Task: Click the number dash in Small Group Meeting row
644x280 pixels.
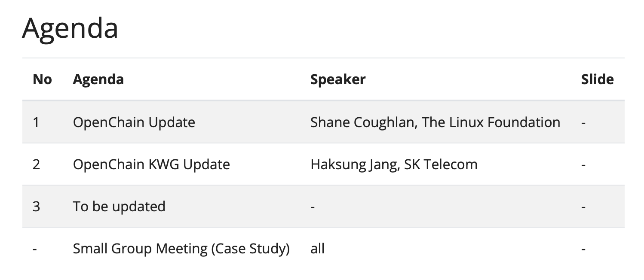Action: (x=35, y=249)
